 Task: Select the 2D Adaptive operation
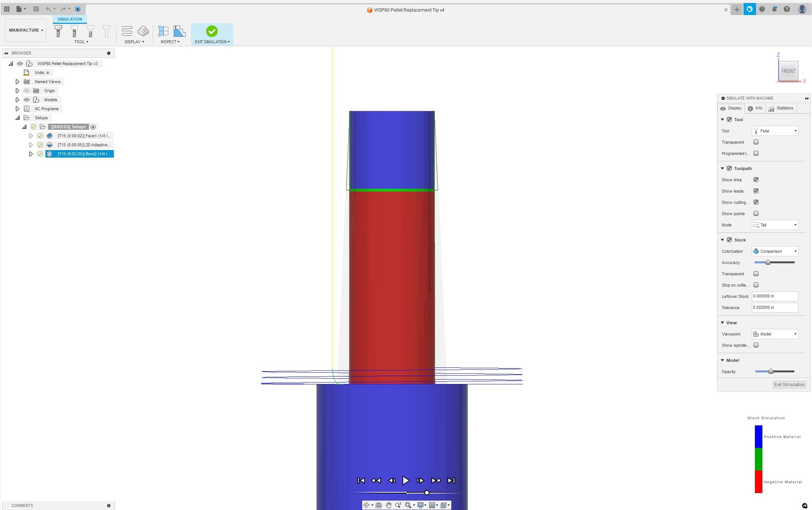point(83,145)
